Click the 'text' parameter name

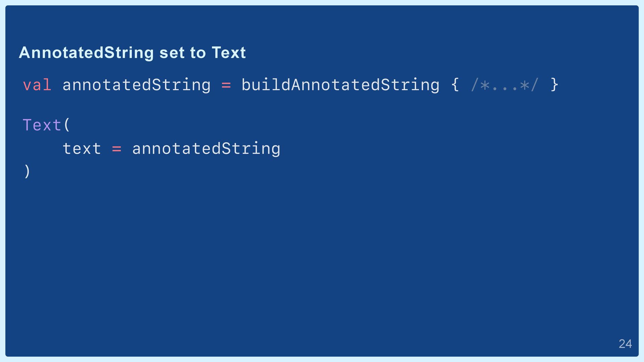pyautogui.click(x=82, y=148)
